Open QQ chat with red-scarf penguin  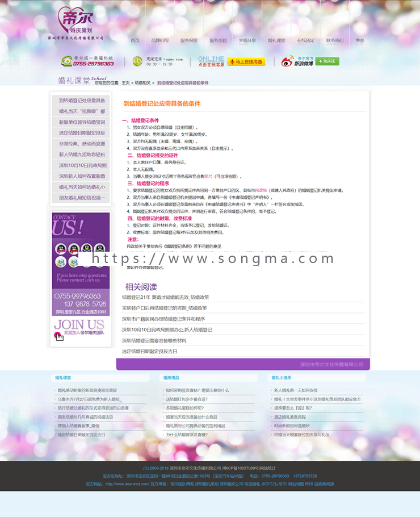pos(74,249)
